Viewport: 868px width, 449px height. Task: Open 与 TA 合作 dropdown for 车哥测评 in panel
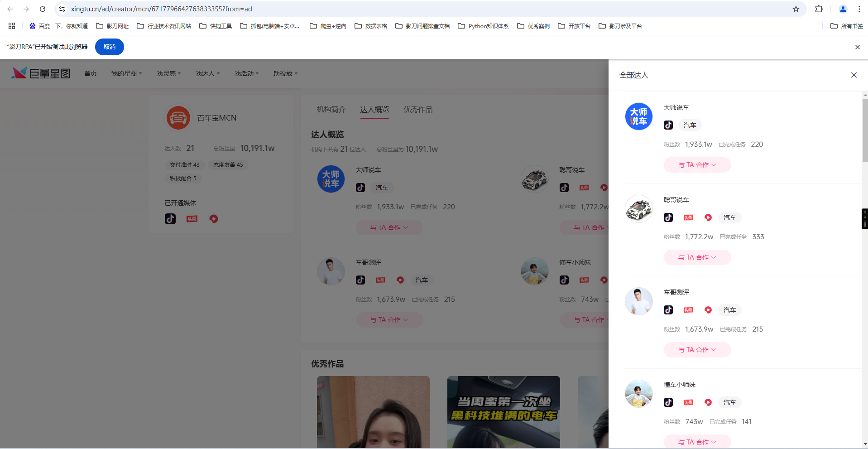697,350
